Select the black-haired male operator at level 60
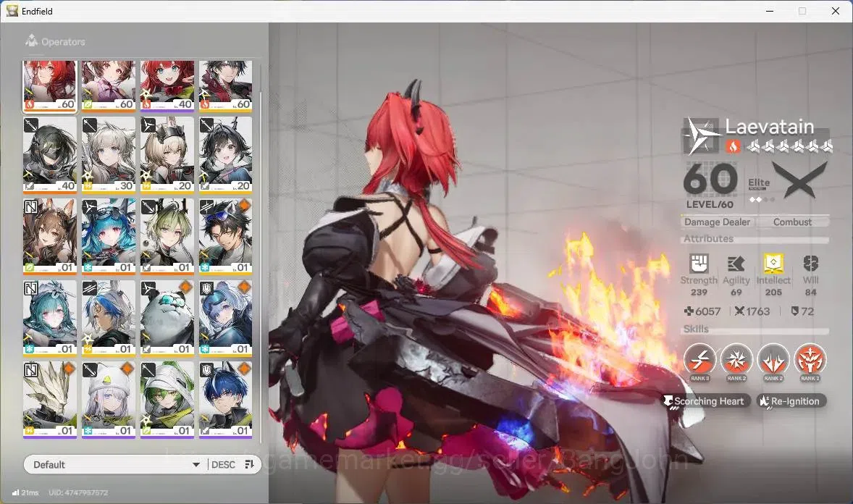Image resolution: width=853 pixels, height=504 pixels. click(x=226, y=86)
